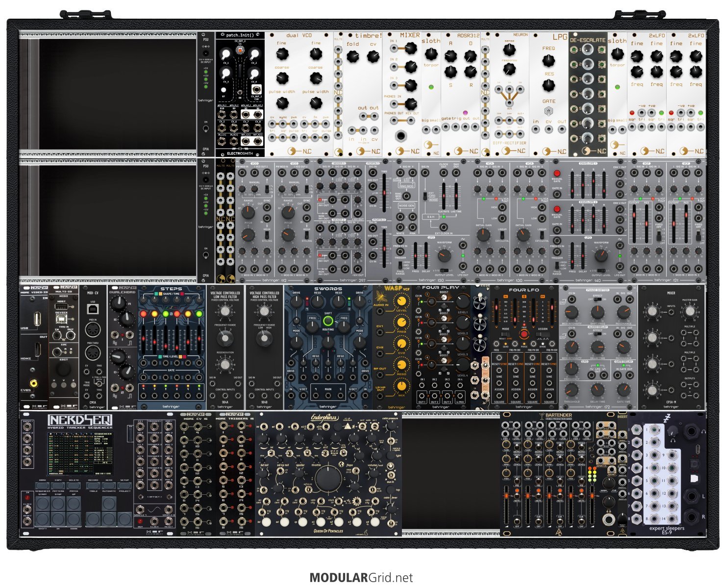Image resolution: width=723 pixels, height=588 pixels.
Task: Click the master gain knob on CP3A-M mixer
Action: (691, 311)
